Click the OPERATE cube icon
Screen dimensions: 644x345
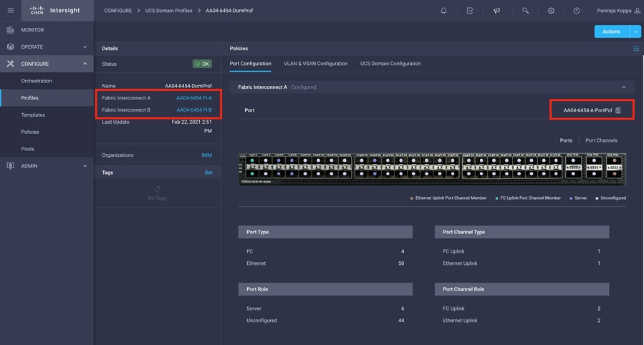[10, 47]
